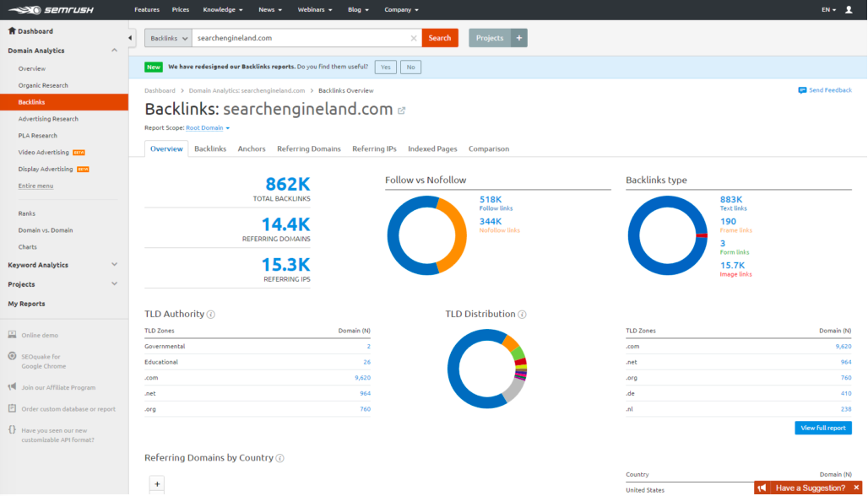This screenshot has height=496, width=868.
Task: Answer Yes to the redesign survey
Action: pyautogui.click(x=386, y=67)
